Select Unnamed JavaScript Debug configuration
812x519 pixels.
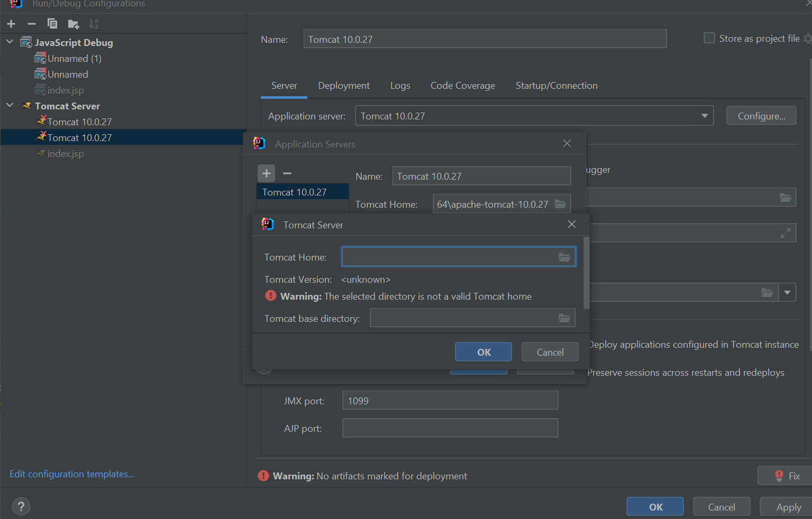pyautogui.click(x=68, y=74)
